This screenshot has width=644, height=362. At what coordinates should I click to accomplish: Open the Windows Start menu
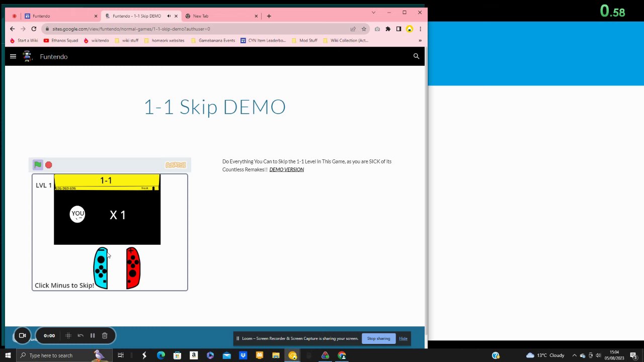click(x=8, y=355)
